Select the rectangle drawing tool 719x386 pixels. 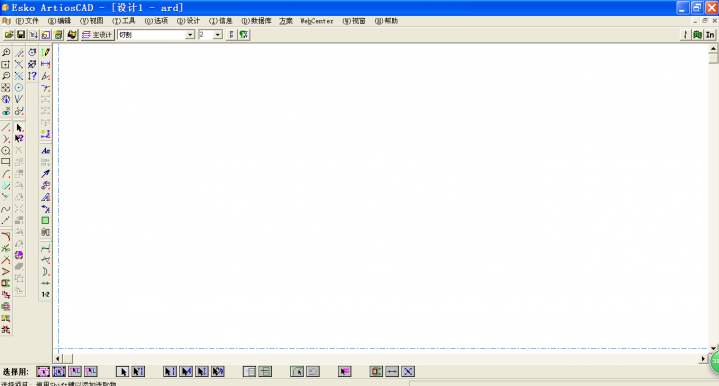tap(6, 162)
